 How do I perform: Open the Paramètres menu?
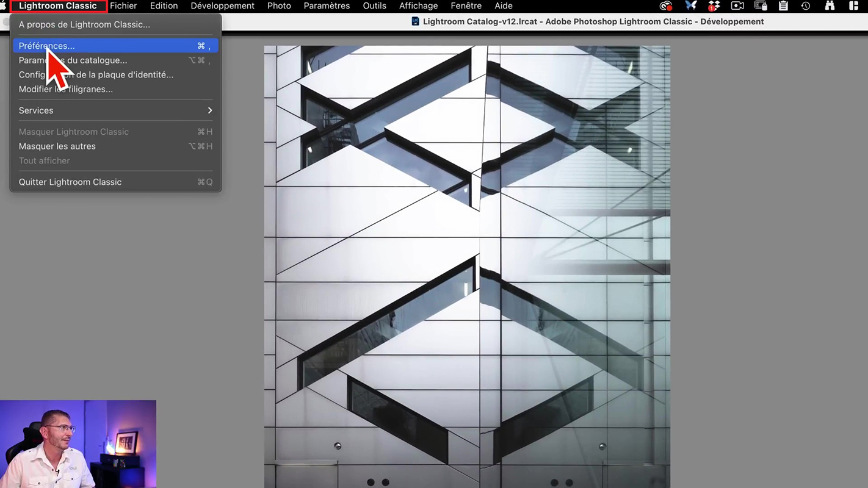point(327,6)
